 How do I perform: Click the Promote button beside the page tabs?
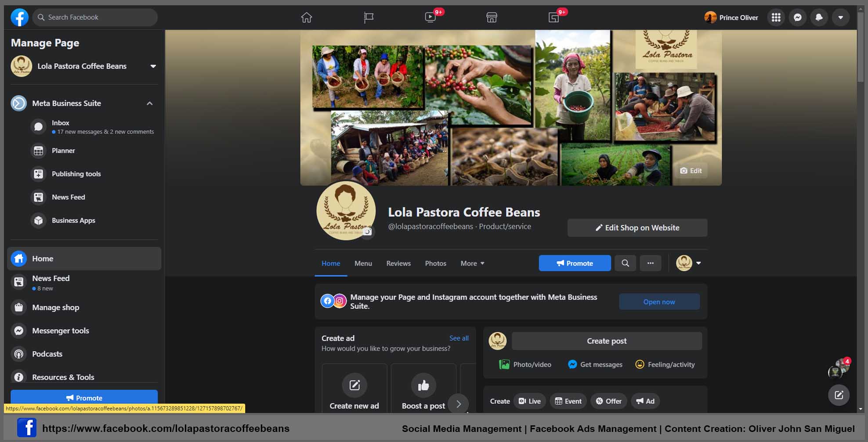pos(575,263)
